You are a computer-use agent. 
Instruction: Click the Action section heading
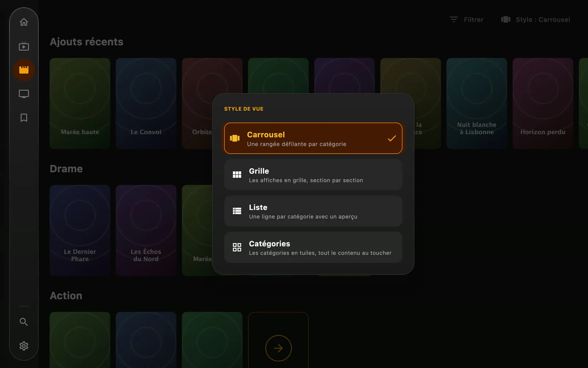pyautogui.click(x=66, y=296)
